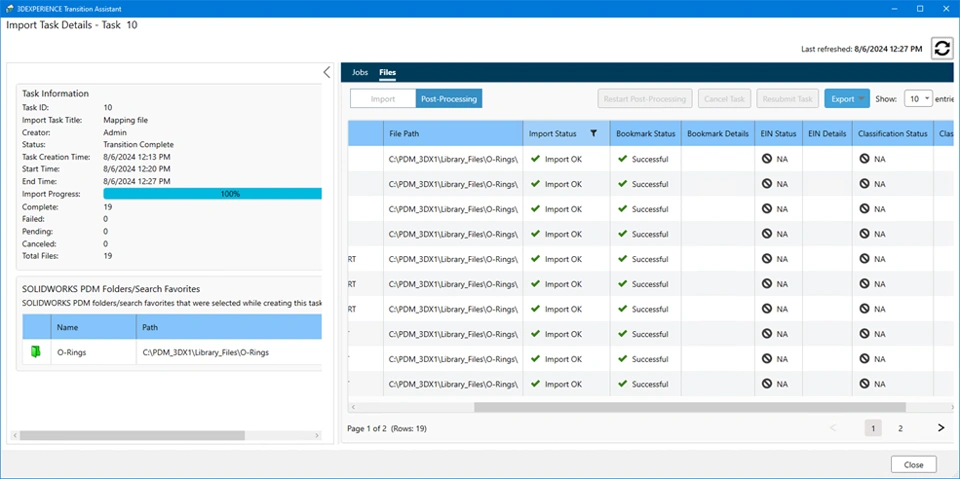Click the EIN Details column header
This screenshot has height=479, width=960.
[827, 133]
